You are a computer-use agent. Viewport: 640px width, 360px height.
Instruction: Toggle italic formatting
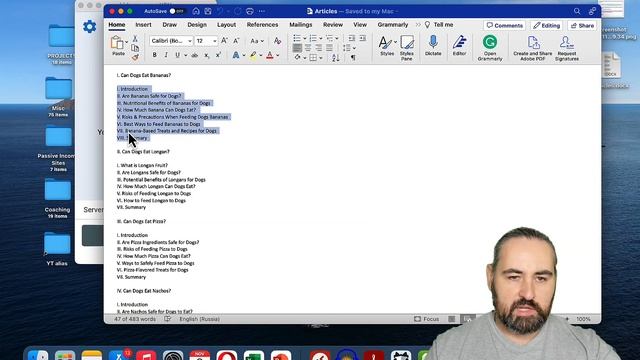click(x=166, y=55)
